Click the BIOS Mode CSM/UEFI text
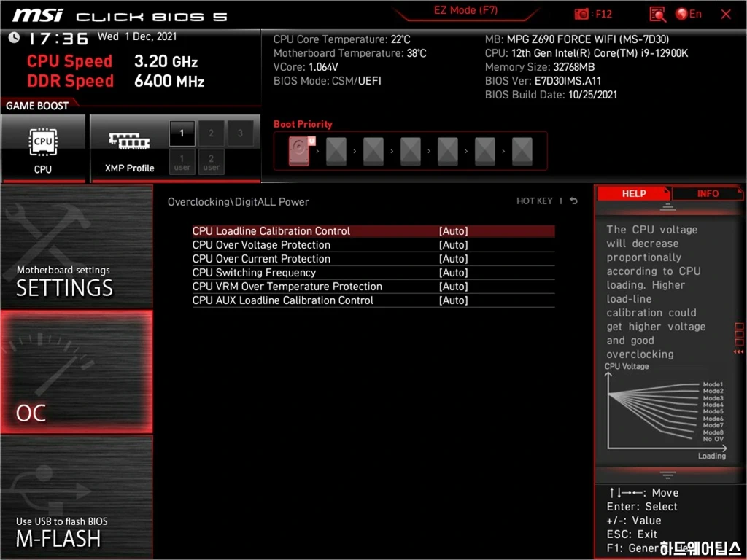Viewport: 747px width, 560px height. tap(328, 81)
